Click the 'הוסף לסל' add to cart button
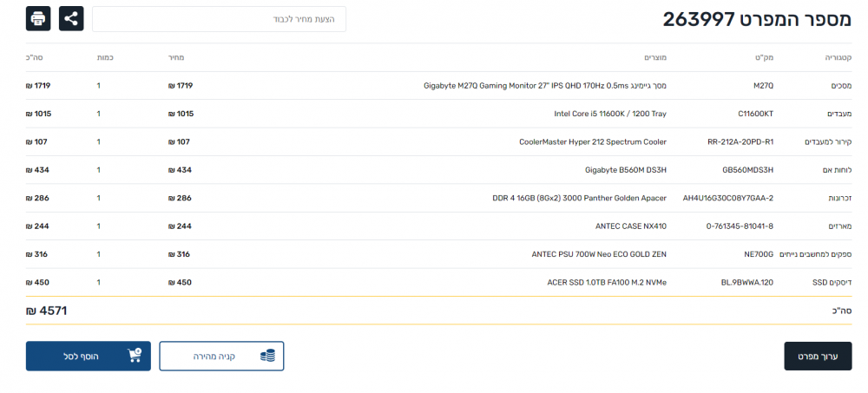This screenshot has width=868, height=393. (x=88, y=356)
